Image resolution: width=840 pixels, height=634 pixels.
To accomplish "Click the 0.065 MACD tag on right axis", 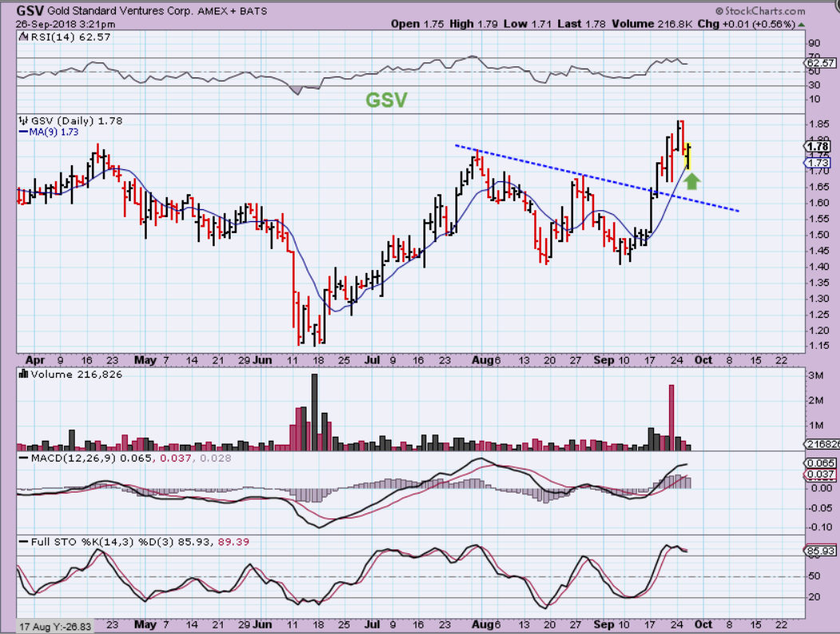I will click(x=820, y=463).
